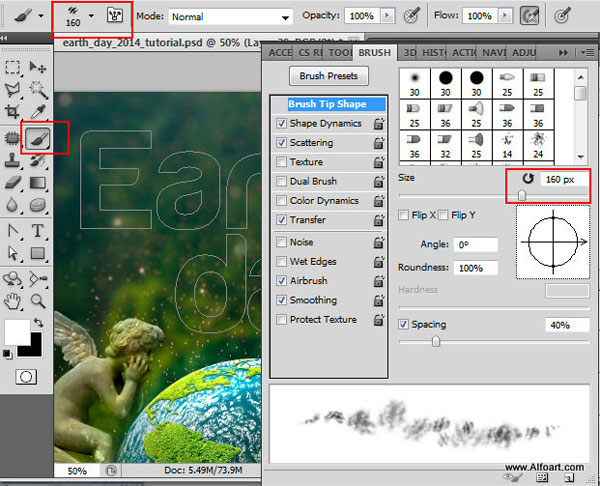Select Brush Tip Shape section
This screenshot has width=600, height=486.
(x=329, y=104)
